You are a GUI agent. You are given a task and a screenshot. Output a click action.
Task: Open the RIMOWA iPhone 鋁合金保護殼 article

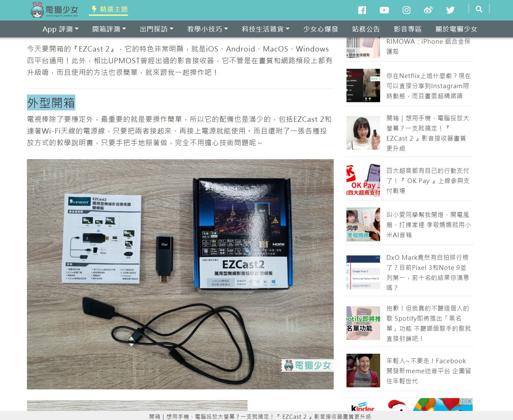click(x=429, y=46)
